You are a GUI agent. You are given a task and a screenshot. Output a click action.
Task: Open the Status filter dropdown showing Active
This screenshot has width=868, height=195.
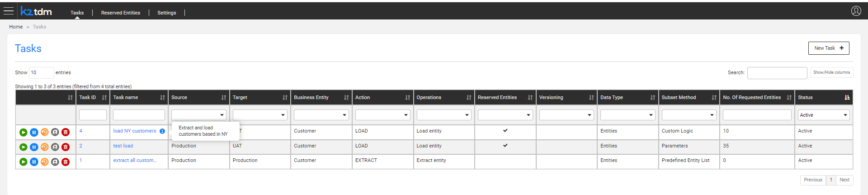coord(823,115)
